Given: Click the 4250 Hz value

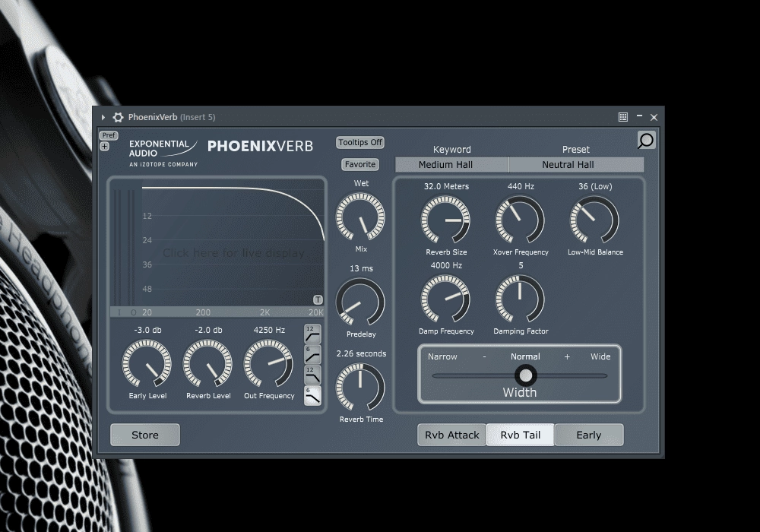Looking at the screenshot, I should [270, 330].
